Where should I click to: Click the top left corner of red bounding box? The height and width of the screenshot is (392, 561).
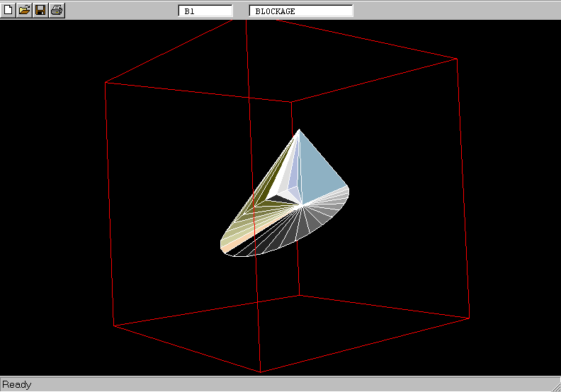(x=106, y=83)
